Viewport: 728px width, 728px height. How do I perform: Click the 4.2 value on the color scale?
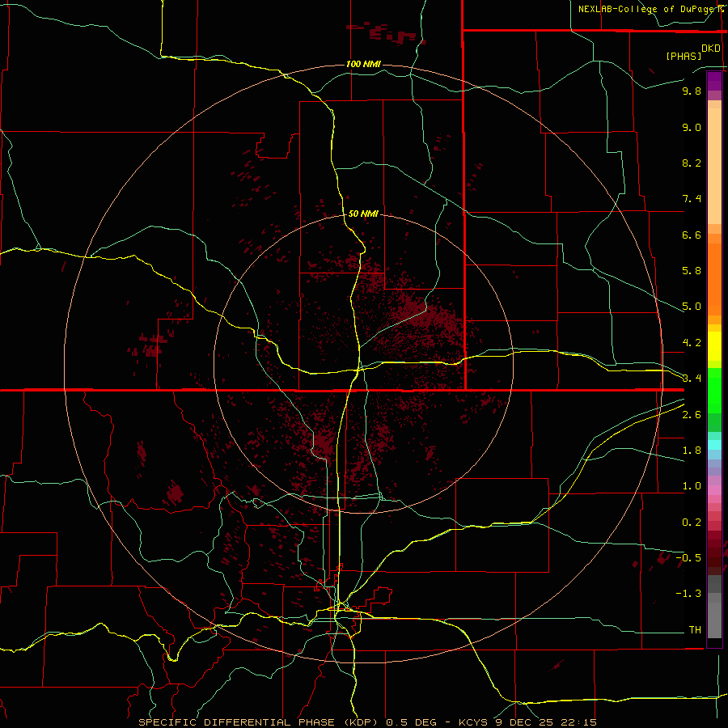(x=692, y=343)
